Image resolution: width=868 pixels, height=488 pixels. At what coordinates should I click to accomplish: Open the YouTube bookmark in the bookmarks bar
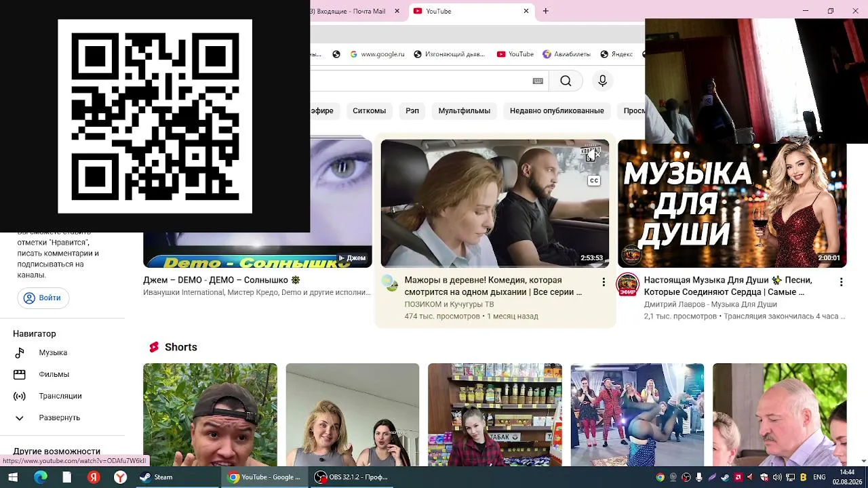pos(515,54)
